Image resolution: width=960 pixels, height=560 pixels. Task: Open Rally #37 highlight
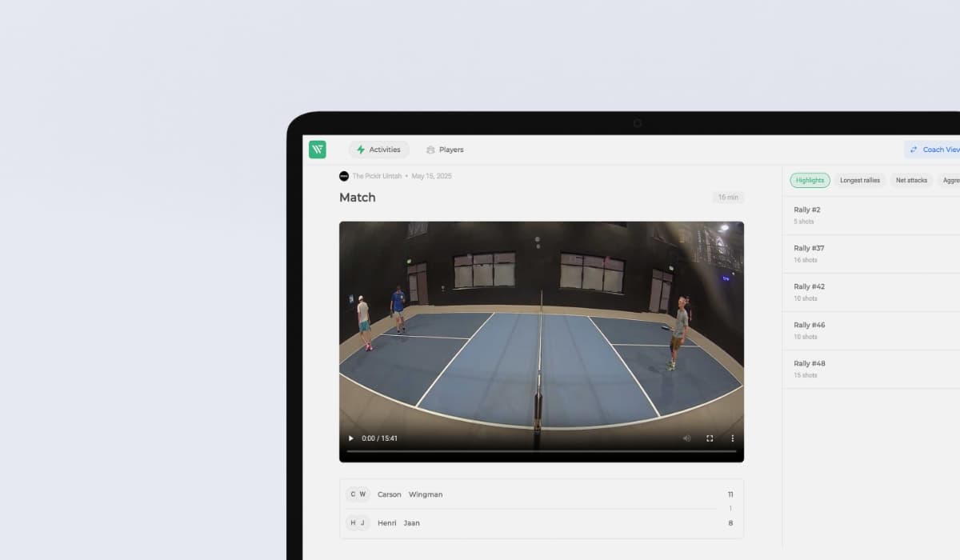coord(872,253)
